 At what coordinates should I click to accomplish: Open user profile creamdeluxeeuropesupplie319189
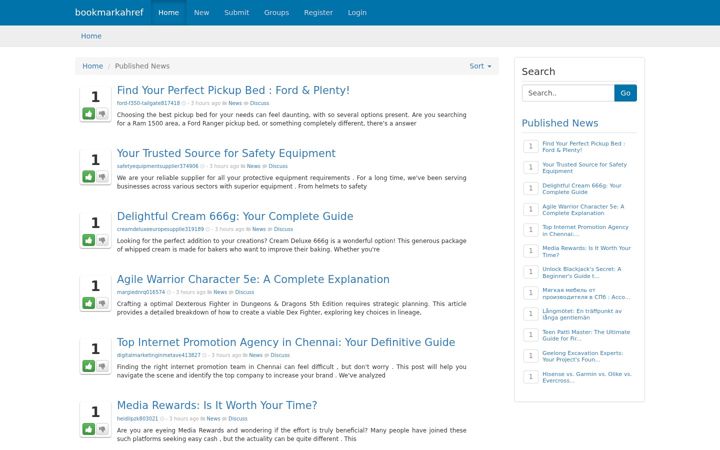(160, 229)
